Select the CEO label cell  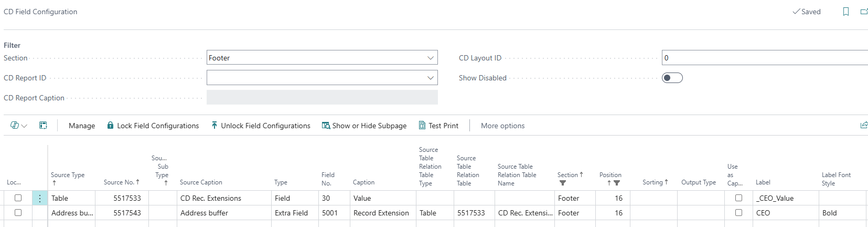(x=786, y=213)
